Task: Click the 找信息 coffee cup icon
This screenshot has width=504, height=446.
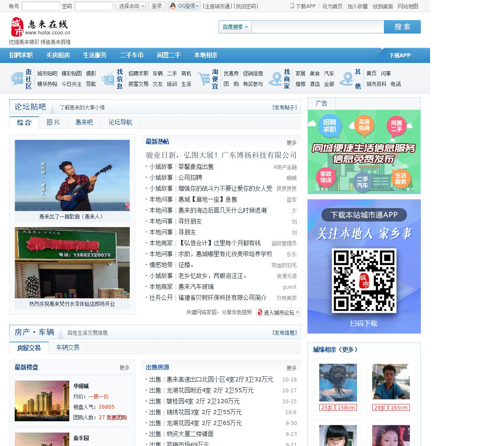Action: tap(108, 79)
